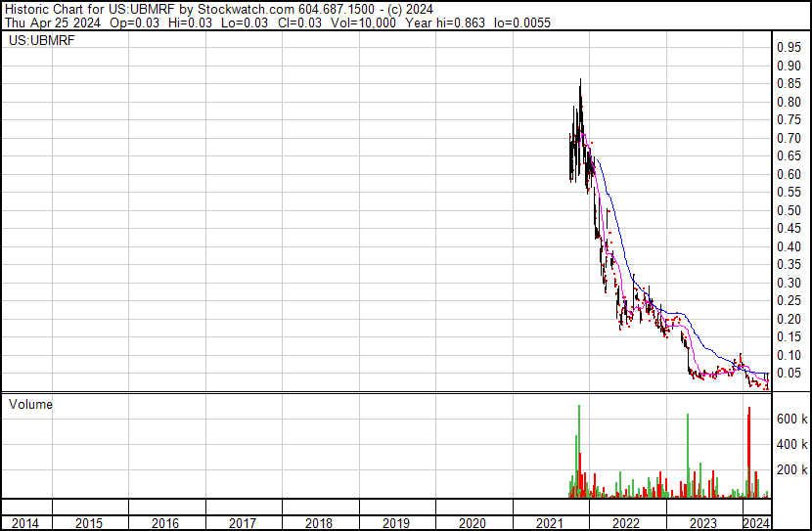
Task: Click the 2024 year axis label
Action: click(x=756, y=523)
